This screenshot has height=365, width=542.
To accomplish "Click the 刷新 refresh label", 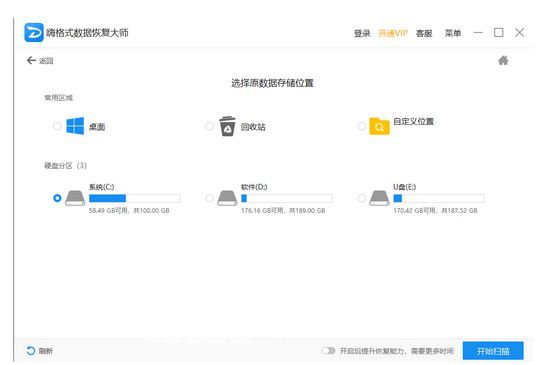I will click(x=46, y=351).
